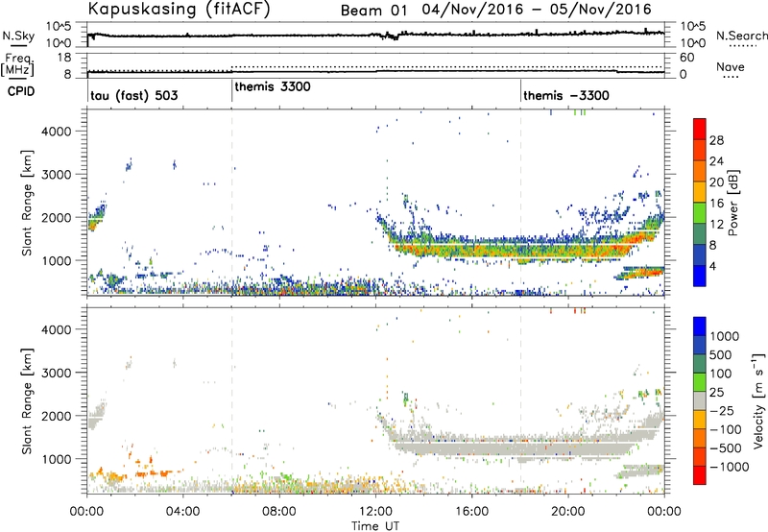Click the 'tau (fast) 503' CPID label
This screenshot has width=768, height=532.
click(x=133, y=95)
